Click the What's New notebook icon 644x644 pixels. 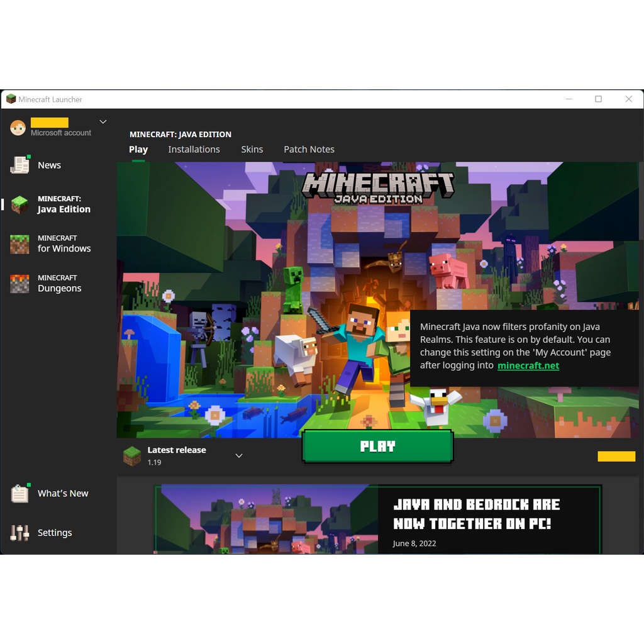tap(19, 494)
